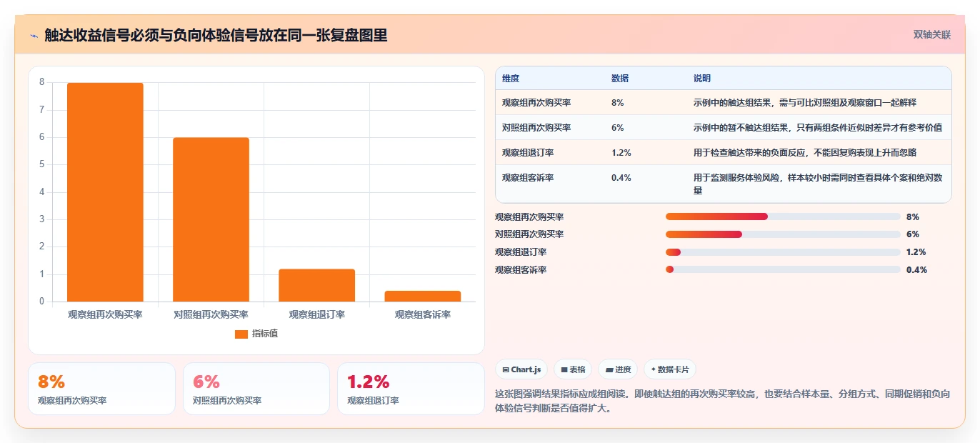Click the description starting 示例中的触达组结果
980x443 pixels.
click(x=804, y=103)
